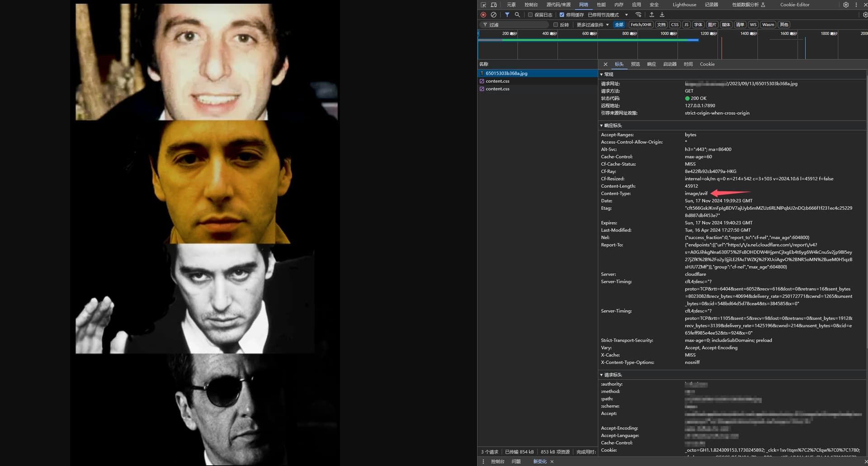This screenshot has width=868, height=466.
Task: Open DevTools settings gear in the tab bar
Action: pos(845,5)
